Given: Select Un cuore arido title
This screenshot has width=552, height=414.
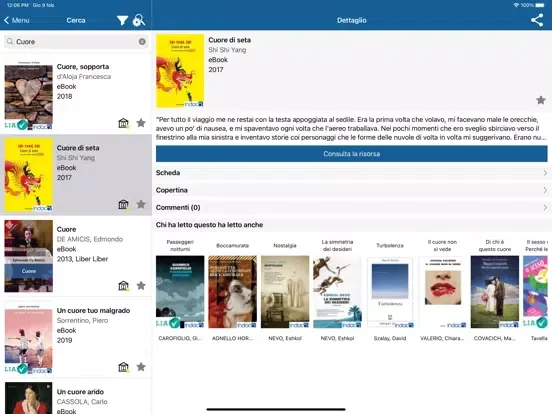Looking at the screenshot, I should click(80, 392).
